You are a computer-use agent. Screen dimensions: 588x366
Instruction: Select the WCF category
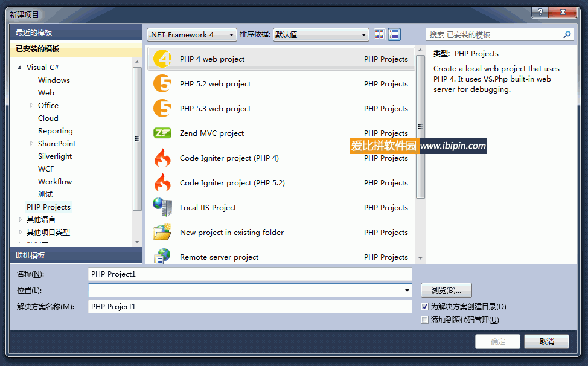coord(46,169)
